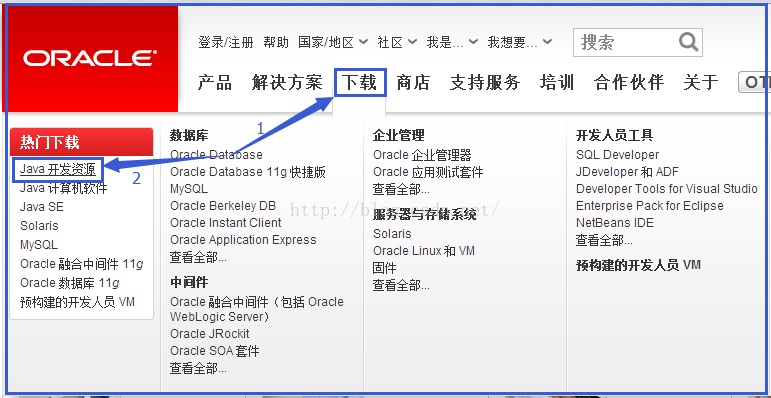
Task: Open the Oracle Linux 和 VM link
Action: coord(424,251)
